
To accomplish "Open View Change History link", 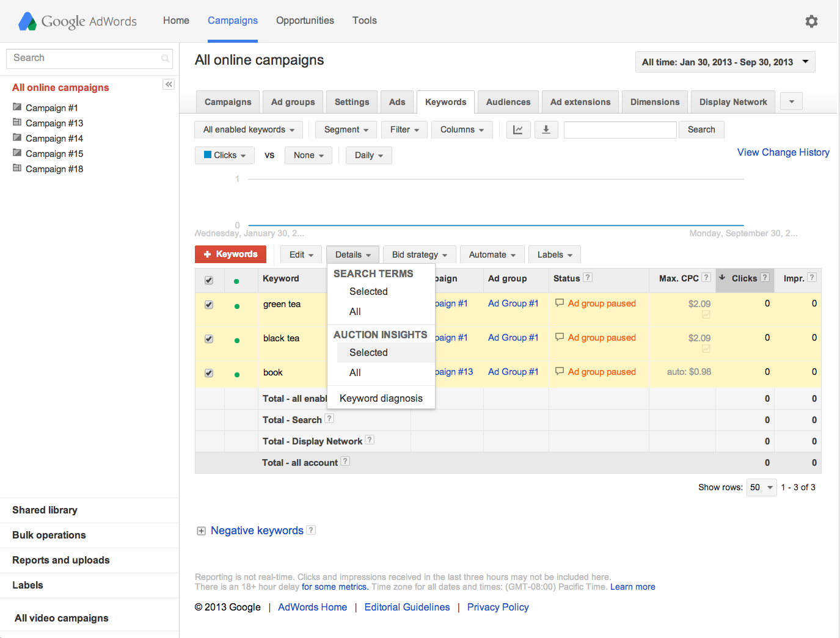I will pyautogui.click(x=783, y=153).
